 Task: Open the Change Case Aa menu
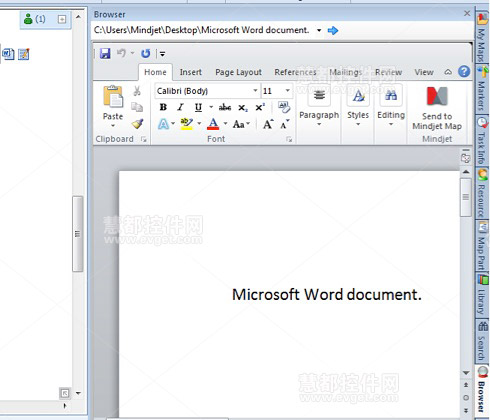tap(241, 124)
